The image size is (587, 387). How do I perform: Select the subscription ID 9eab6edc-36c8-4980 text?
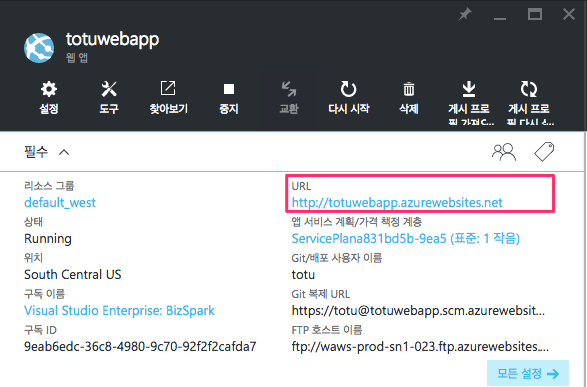pos(140,346)
